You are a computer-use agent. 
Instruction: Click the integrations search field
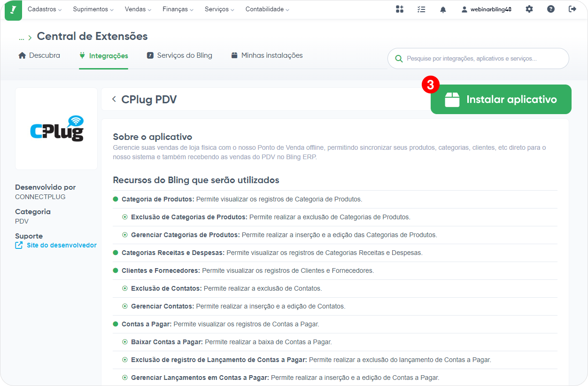click(x=478, y=59)
